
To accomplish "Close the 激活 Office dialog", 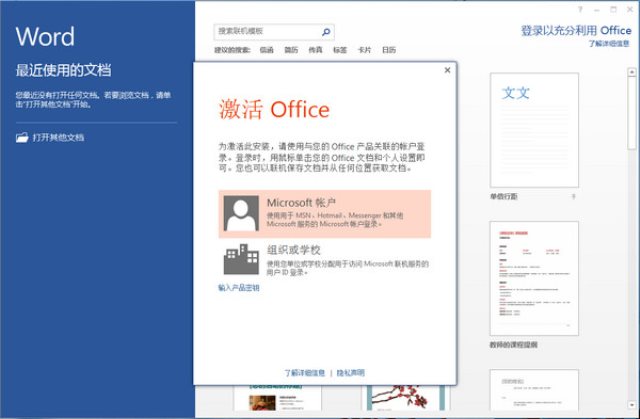I will click(447, 70).
